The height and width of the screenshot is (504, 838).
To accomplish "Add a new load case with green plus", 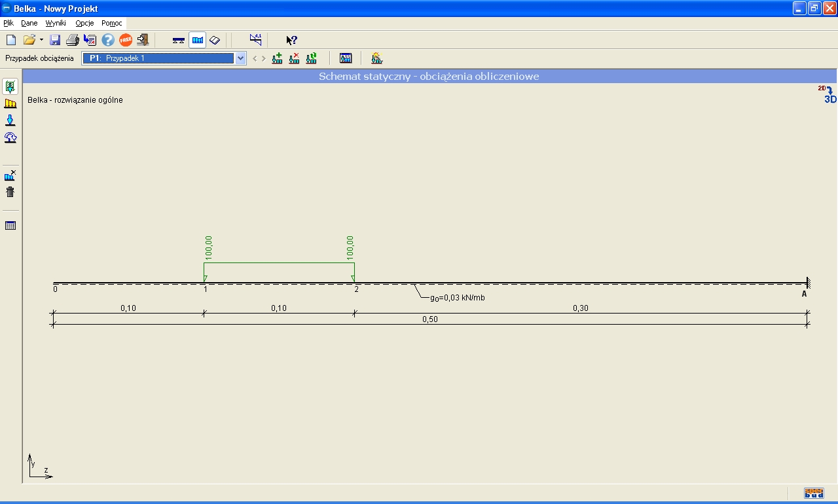I will tap(277, 58).
